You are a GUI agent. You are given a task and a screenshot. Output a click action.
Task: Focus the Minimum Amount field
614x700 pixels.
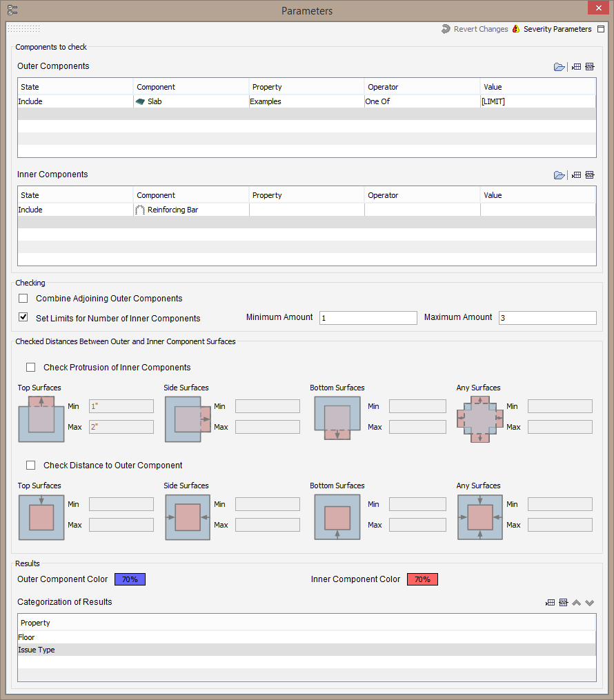[368, 318]
